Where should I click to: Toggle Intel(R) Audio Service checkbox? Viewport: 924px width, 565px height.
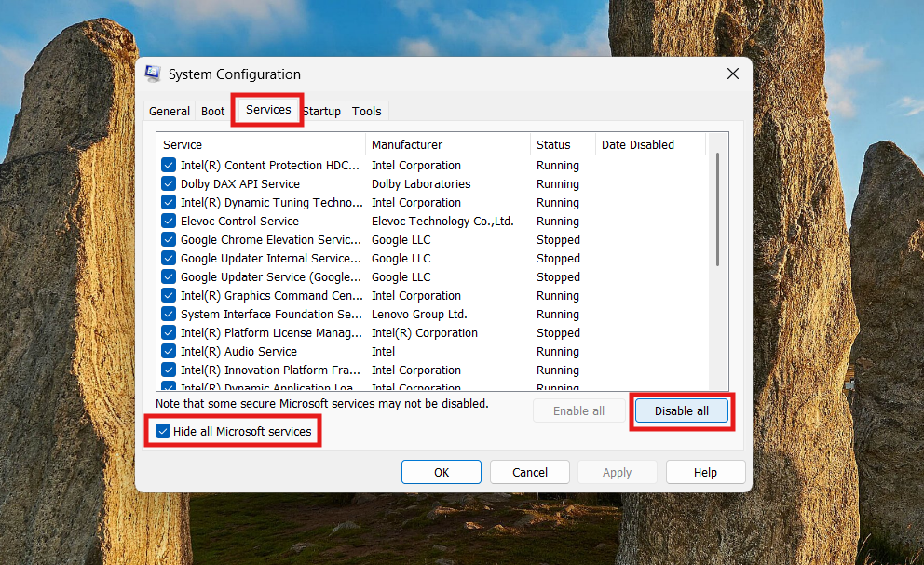coord(169,351)
